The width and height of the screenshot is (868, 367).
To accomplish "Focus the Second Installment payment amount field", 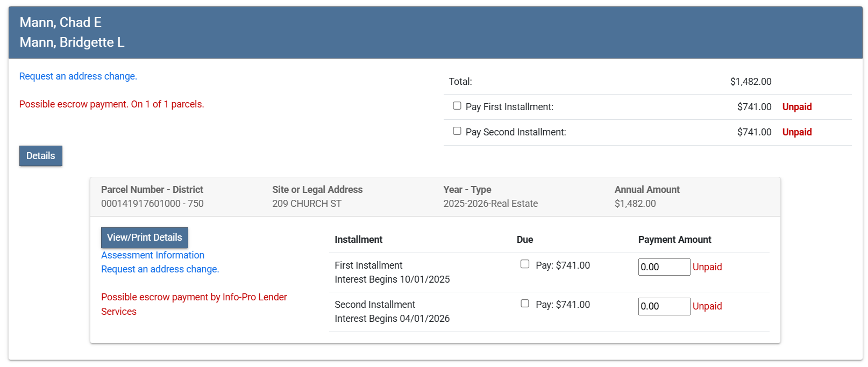I will pyautogui.click(x=664, y=306).
